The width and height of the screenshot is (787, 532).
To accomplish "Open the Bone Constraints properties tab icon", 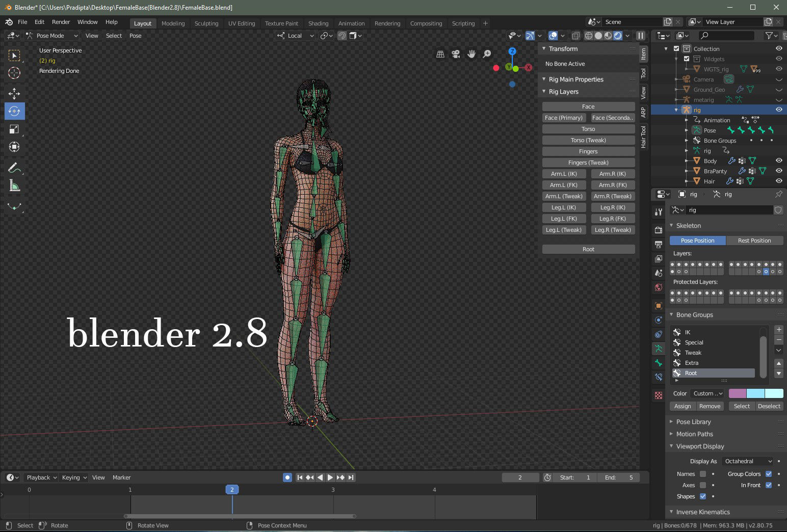I will coord(659,377).
